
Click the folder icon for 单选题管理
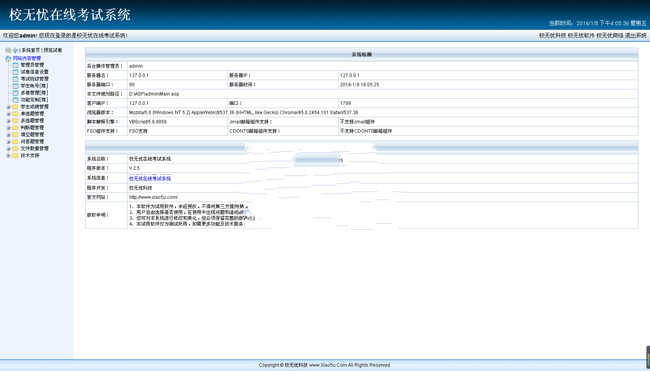pos(15,114)
